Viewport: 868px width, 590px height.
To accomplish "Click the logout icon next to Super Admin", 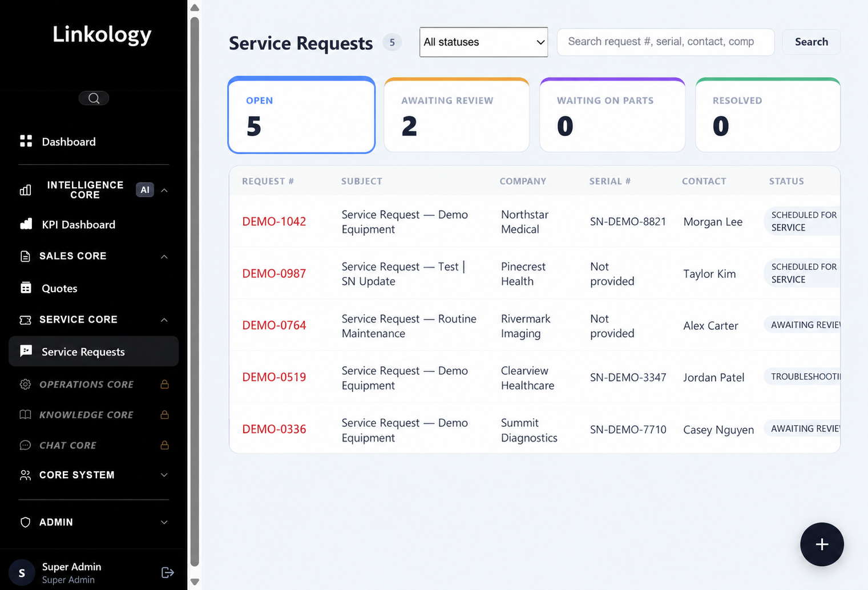I will [x=167, y=572].
